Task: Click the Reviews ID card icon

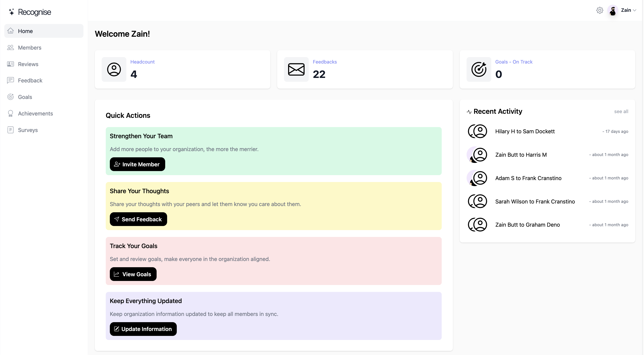Action: pyautogui.click(x=11, y=64)
